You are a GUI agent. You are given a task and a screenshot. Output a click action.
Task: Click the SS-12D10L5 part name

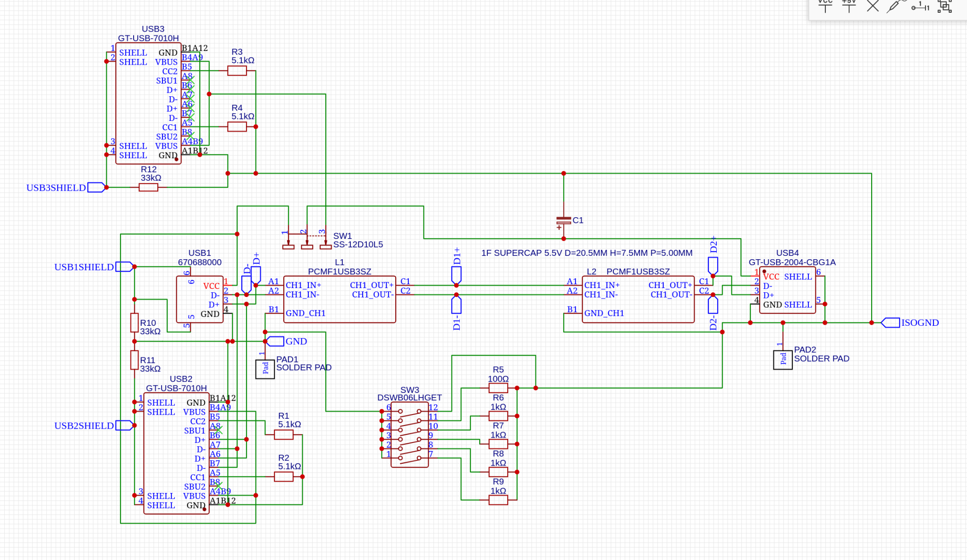coord(358,245)
